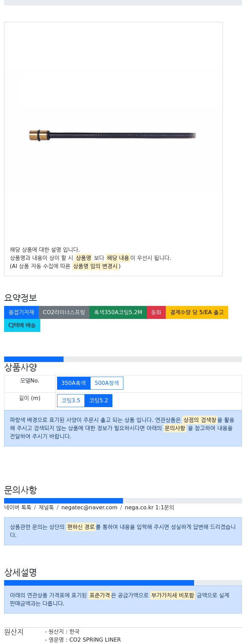Click the yellow 결제수량 당 5/EA 출고 tag
Viewport: 246px width, 644px height.
[x=197, y=312]
